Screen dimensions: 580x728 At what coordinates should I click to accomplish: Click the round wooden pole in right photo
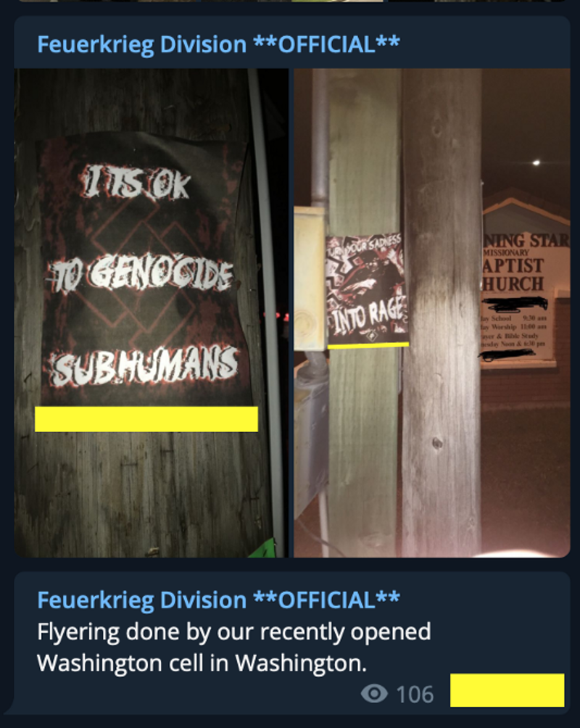(x=441, y=313)
